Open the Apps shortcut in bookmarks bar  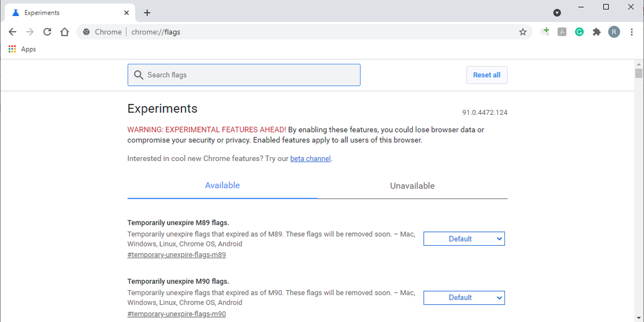point(23,49)
